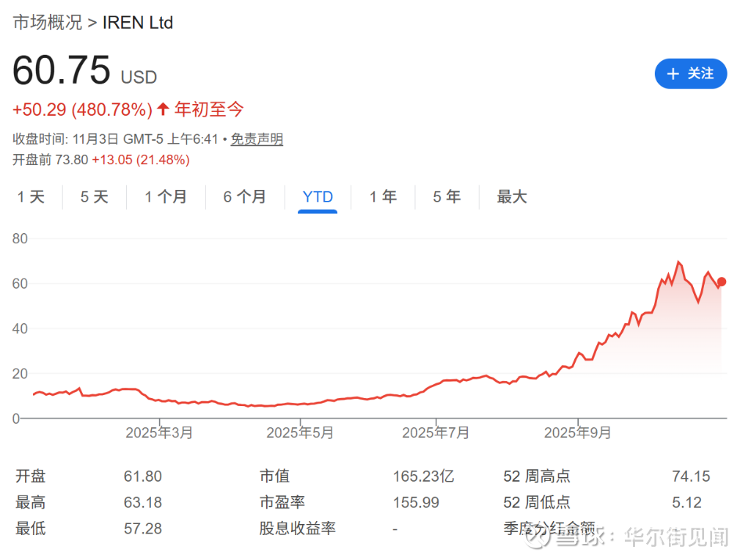Select the YTD time range tab
The height and width of the screenshot is (560, 751).
(x=318, y=196)
